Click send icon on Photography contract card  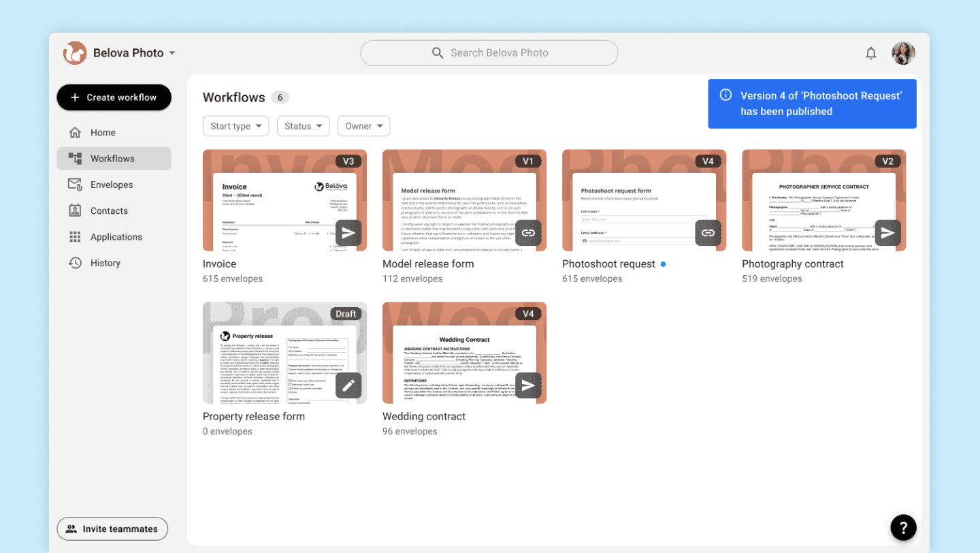click(x=887, y=233)
